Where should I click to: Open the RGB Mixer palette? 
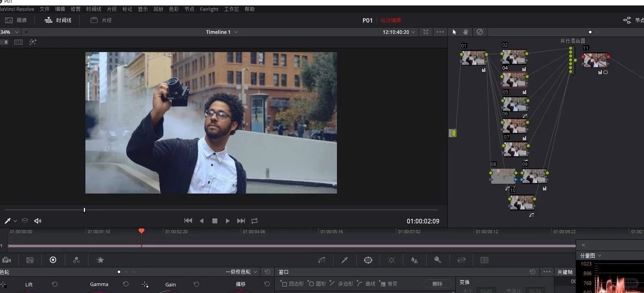coord(76,260)
